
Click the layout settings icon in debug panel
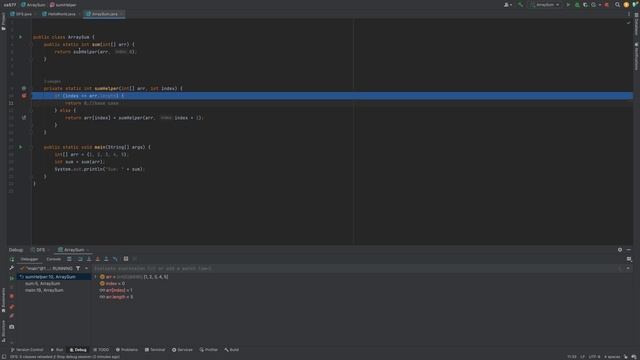pyautogui.click(x=629, y=259)
